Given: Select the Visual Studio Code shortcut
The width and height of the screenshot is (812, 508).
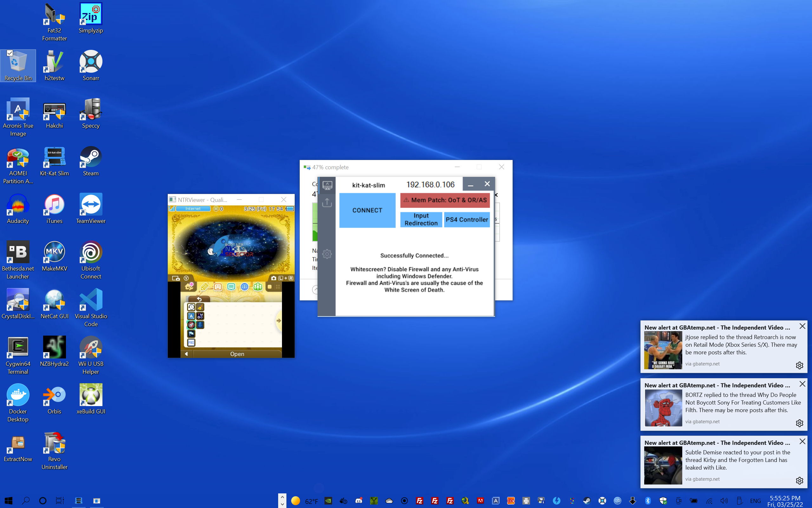Looking at the screenshot, I should coord(91,308).
